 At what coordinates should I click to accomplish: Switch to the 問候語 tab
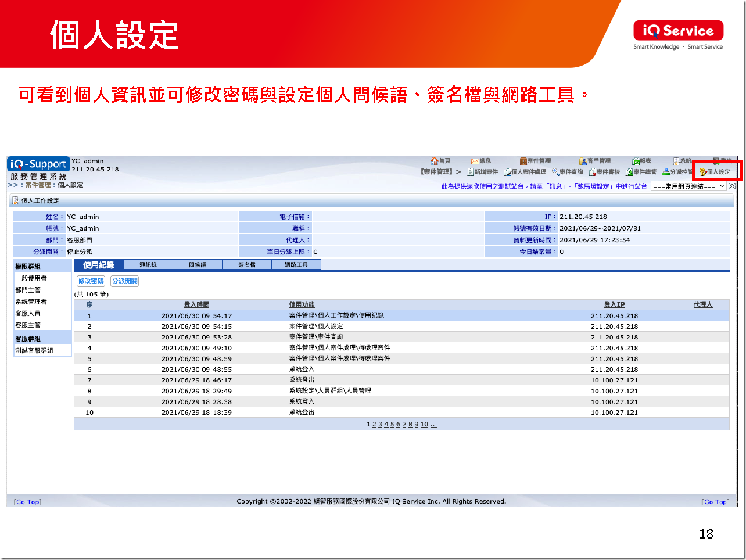point(198,265)
